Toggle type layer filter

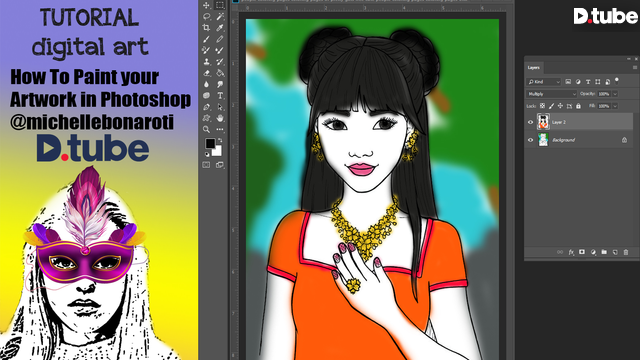tap(588, 82)
